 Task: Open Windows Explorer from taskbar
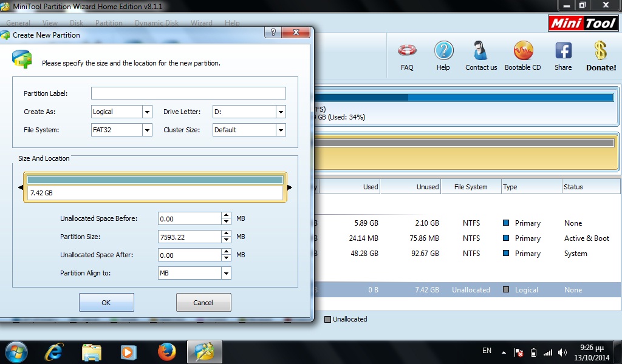click(91, 352)
